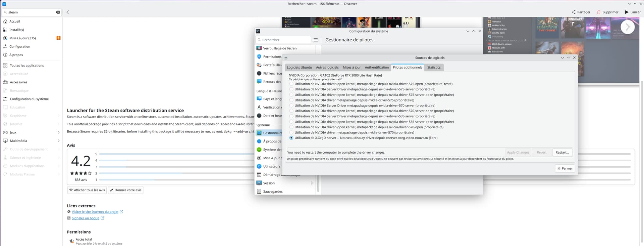644x246 pixels.
Task: Click the Partager share icon
Action: [574, 12]
